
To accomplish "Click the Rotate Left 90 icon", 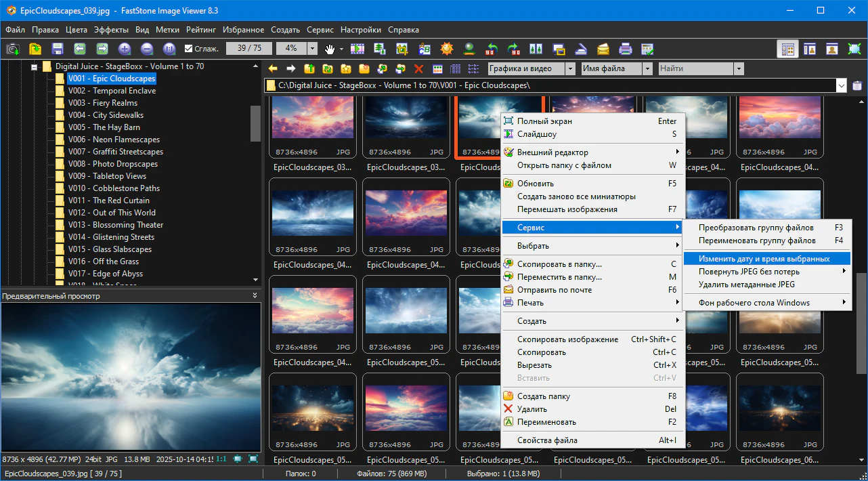I will tap(492, 49).
